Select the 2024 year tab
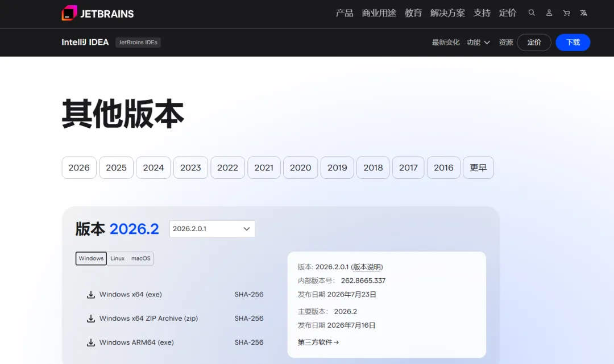Viewport: 614px width, 364px height. tap(153, 168)
